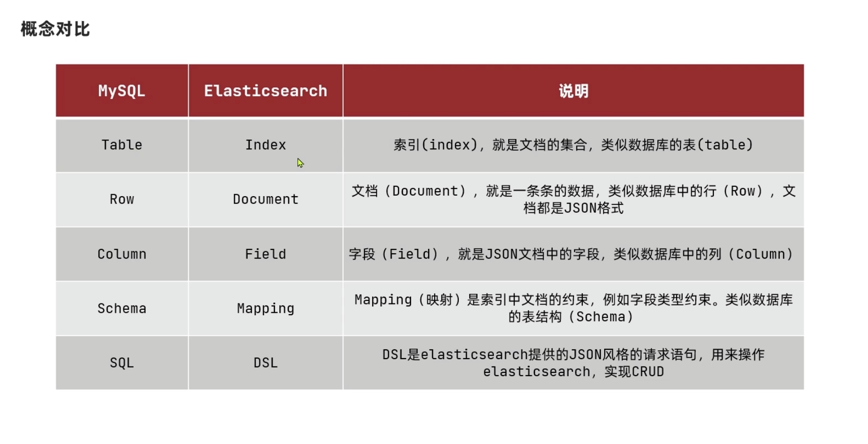Select the Mapping 映射 description cell
The width and height of the screenshot is (868, 444).
click(573, 308)
